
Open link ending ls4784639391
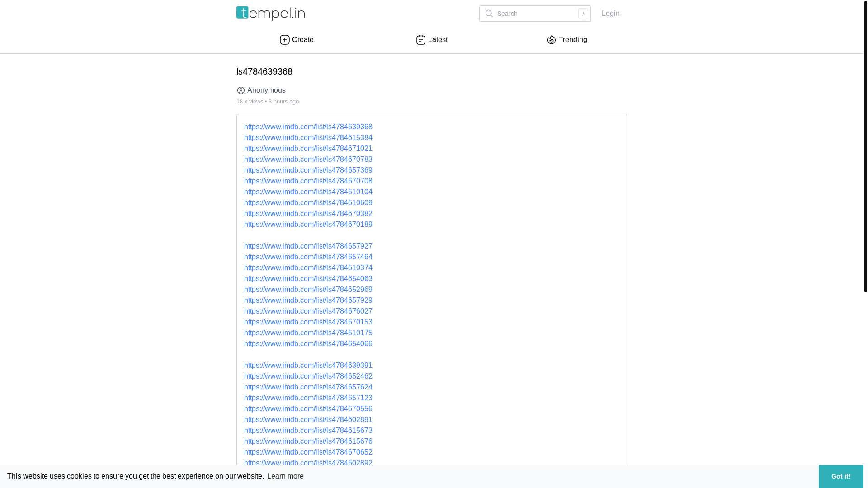point(308,366)
